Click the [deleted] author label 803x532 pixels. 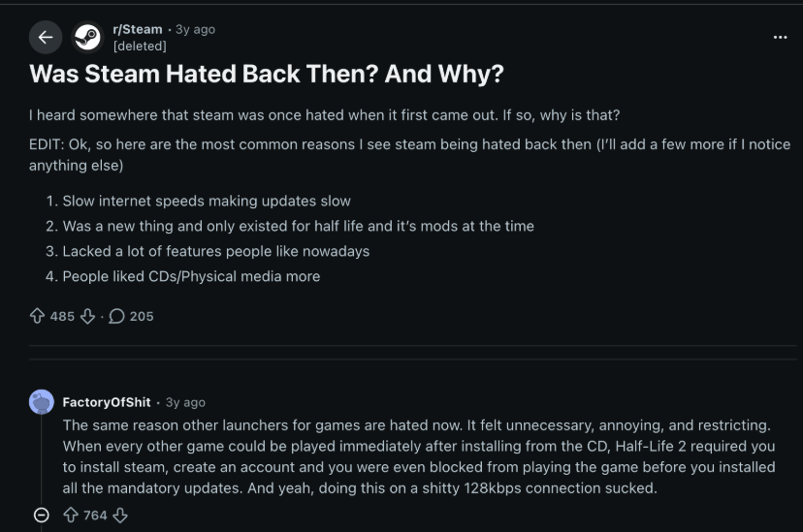click(x=140, y=47)
